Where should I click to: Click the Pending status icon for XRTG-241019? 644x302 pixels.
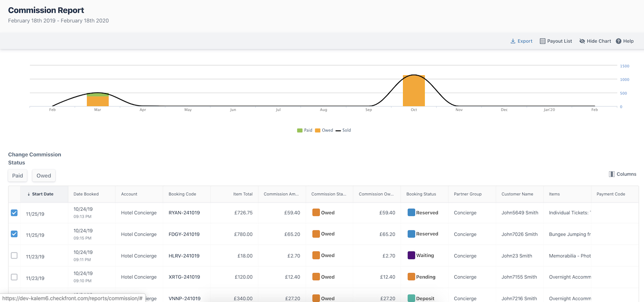pos(411,277)
